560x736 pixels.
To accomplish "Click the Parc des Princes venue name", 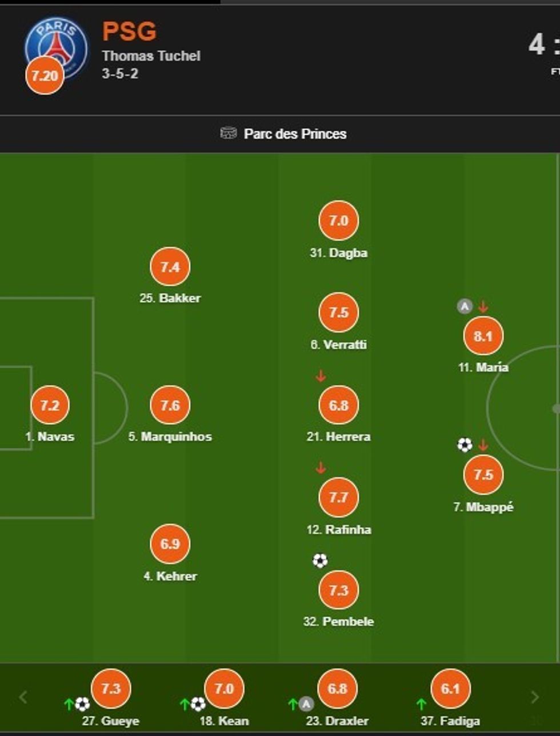I will (x=295, y=134).
